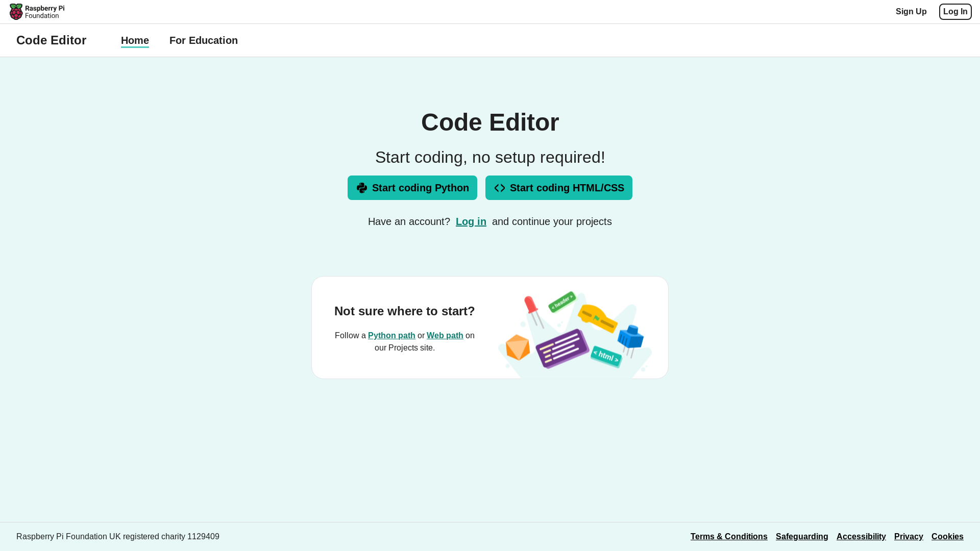
Task: Open the Privacy footer link
Action: pos(909,536)
